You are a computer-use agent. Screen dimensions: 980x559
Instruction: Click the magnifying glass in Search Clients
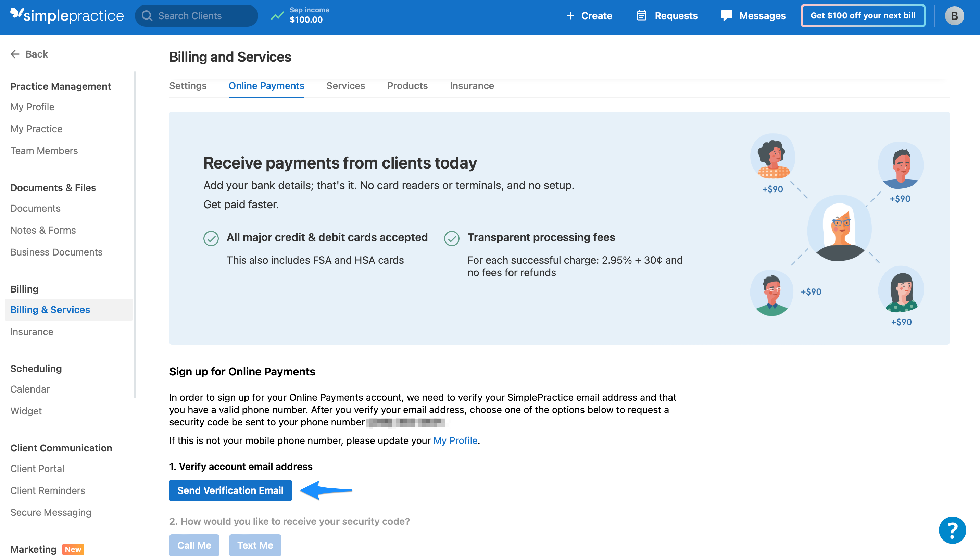[x=147, y=15]
